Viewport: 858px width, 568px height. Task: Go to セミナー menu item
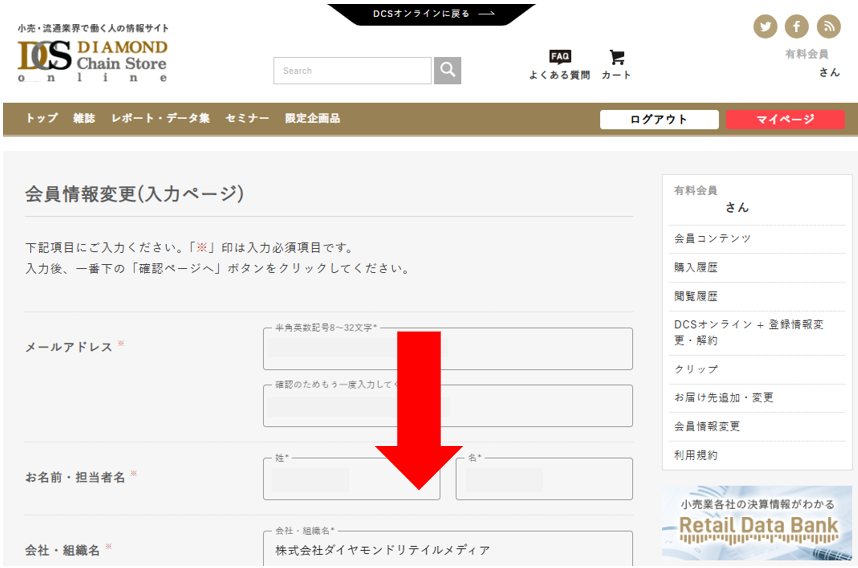coord(247,119)
